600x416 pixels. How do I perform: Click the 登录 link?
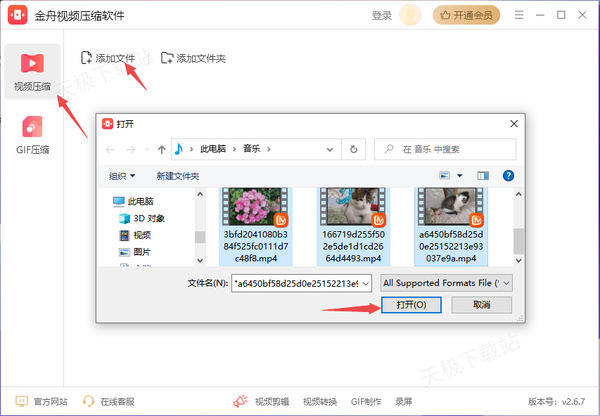click(382, 15)
